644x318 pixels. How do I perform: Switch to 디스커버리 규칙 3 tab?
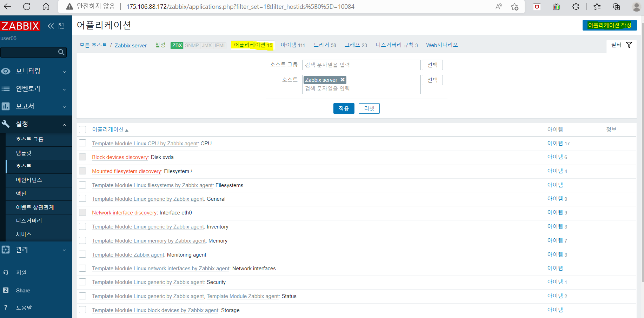tap(397, 45)
